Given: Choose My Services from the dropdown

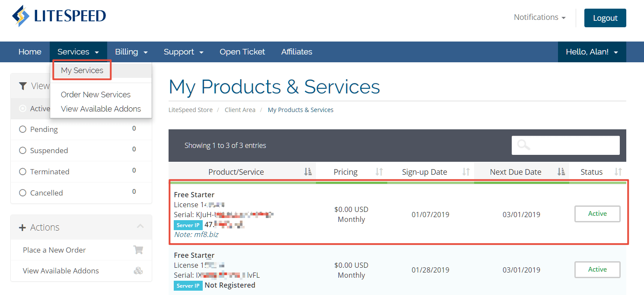Looking at the screenshot, I should 82,71.
